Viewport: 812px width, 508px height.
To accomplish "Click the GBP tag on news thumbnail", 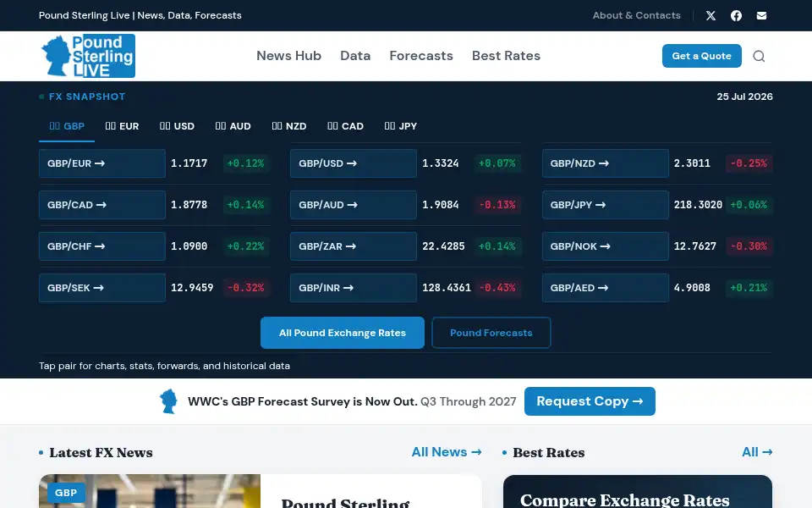I will pos(66,493).
